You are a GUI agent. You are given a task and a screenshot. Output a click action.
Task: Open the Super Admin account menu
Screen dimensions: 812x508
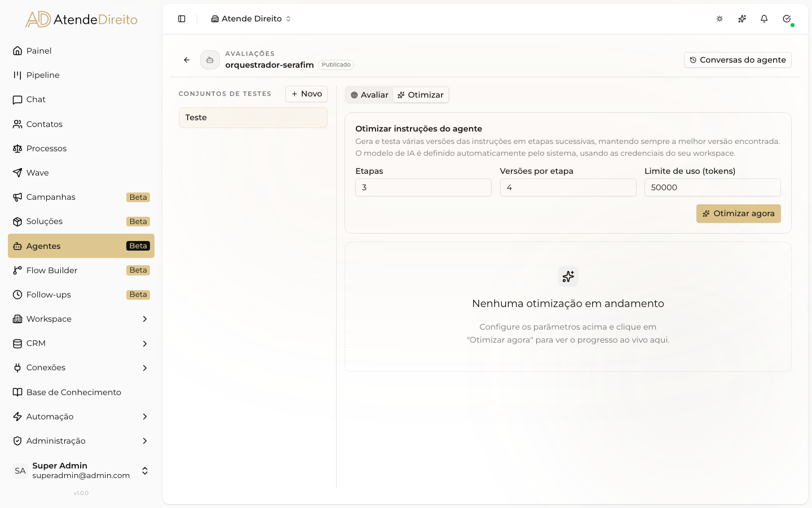[x=81, y=471]
